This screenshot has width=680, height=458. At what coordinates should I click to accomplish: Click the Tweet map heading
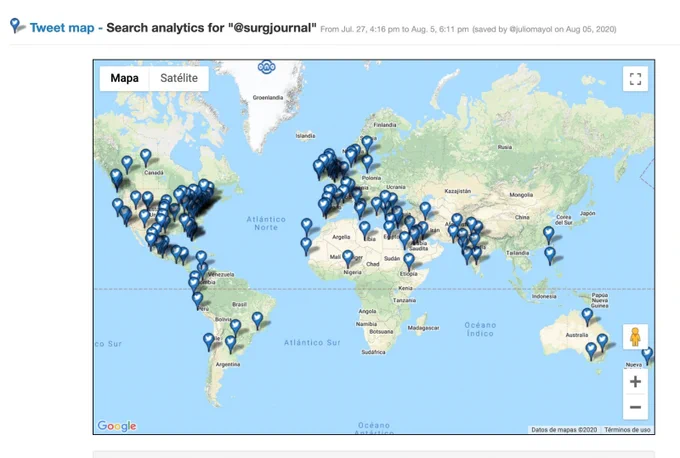pos(62,28)
